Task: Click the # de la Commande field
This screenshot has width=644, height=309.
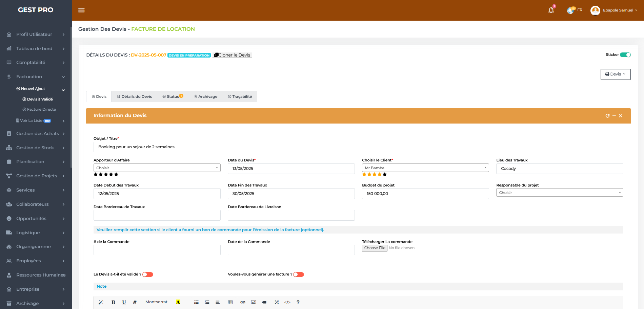Action: coord(157,250)
